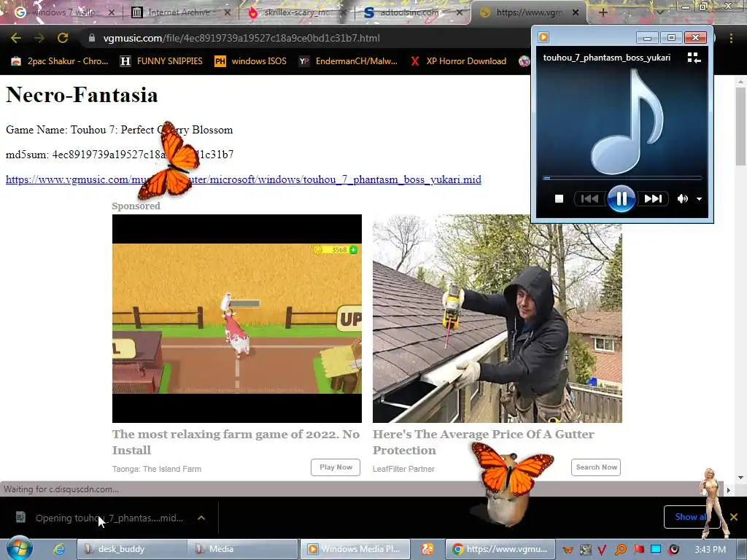Viewport: 747px width, 560px height.
Task: Open the touhou_7_phantasm_boss_yukari.mid link
Action: (244, 179)
